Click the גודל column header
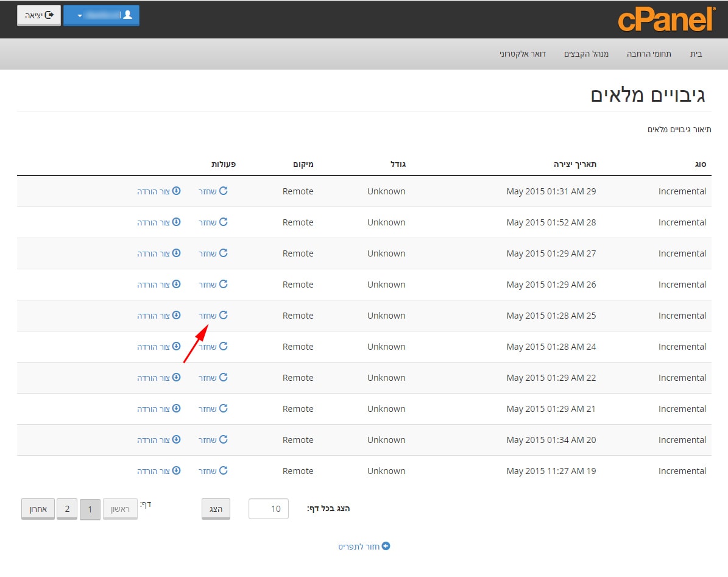The image size is (728, 577). (398, 164)
